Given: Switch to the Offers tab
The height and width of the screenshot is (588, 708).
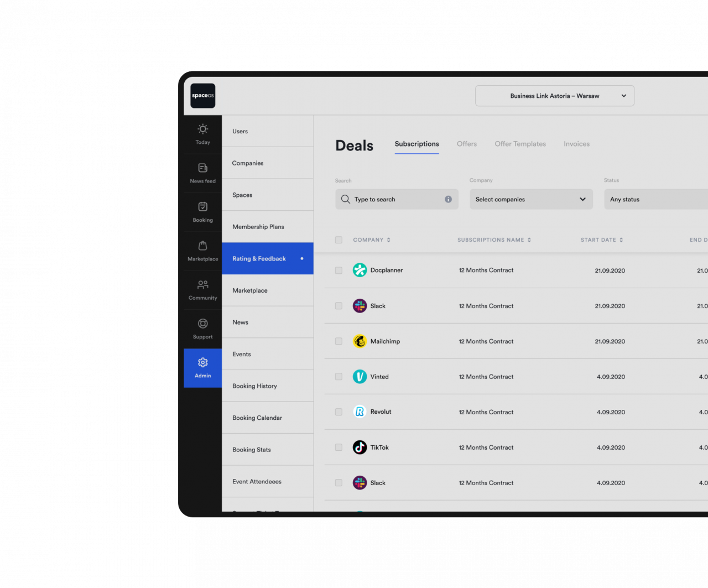Looking at the screenshot, I should click(x=467, y=144).
